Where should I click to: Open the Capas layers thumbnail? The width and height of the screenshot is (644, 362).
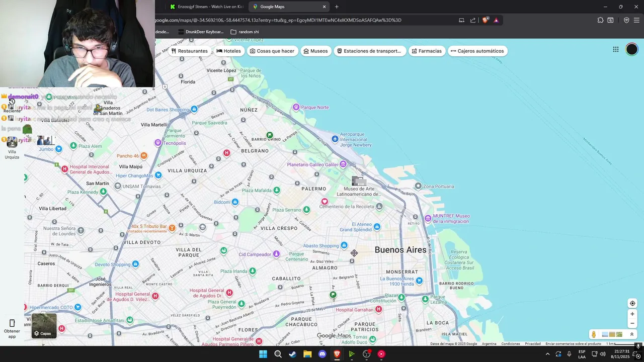point(44,325)
